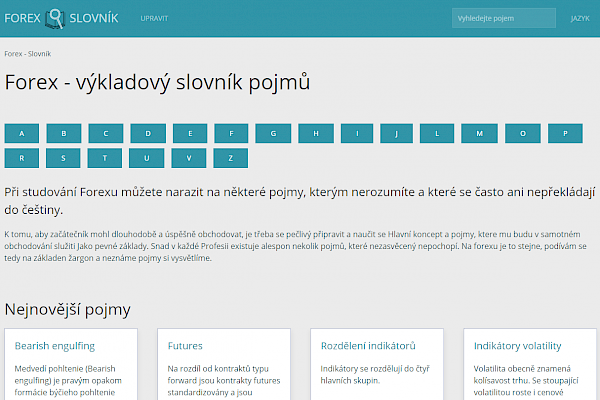The width and height of the screenshot is (600, 400).
Task: Select the Forex - Slovník breadcrumb link
Action: click(x=28, y=52)
